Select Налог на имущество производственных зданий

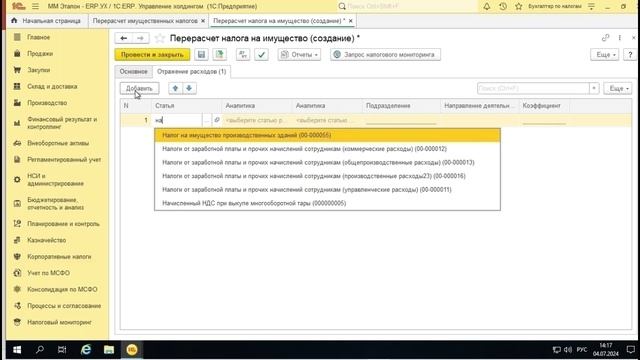(327, 135)
